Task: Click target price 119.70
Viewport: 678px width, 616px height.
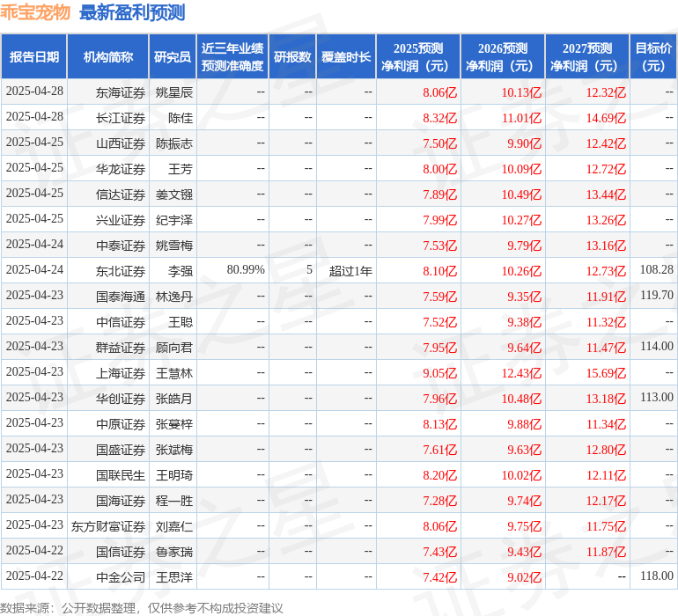Action: coord(656,295)
